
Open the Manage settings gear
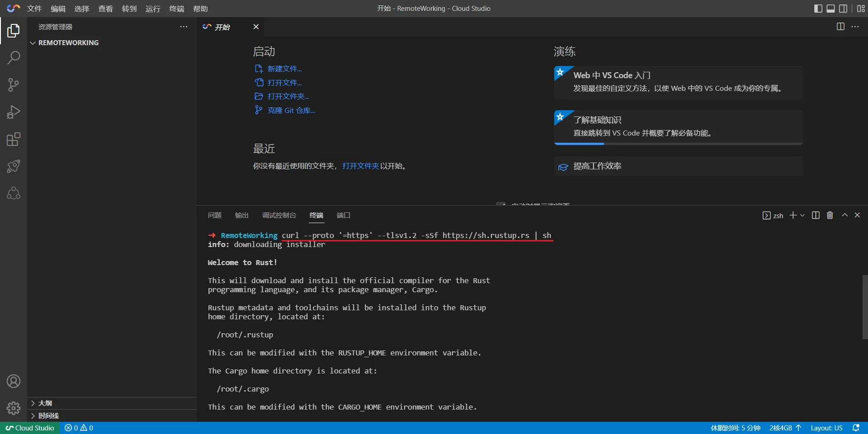[x=14, y=408]
